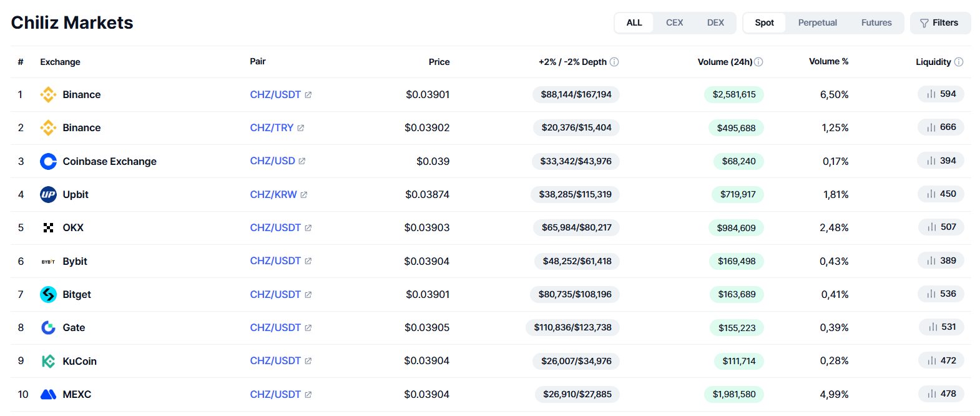Click the Coinbase Exchange logo icon

pos(48,161)
